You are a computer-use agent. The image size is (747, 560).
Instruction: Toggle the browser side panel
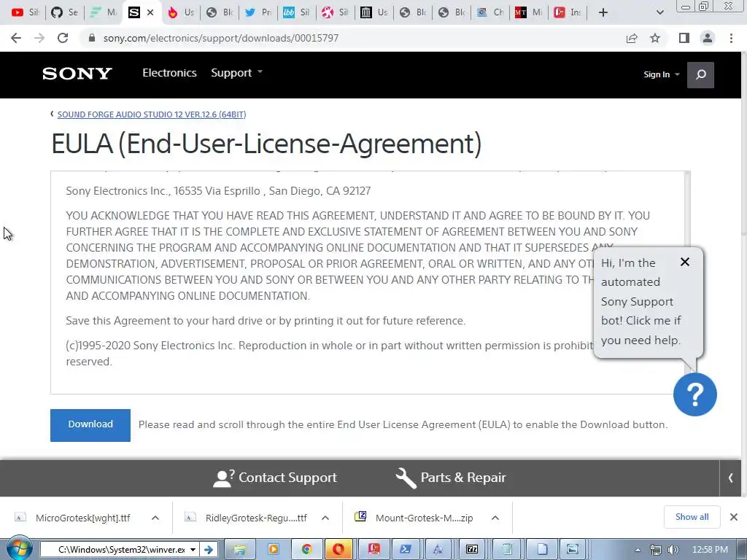[684, 38]
